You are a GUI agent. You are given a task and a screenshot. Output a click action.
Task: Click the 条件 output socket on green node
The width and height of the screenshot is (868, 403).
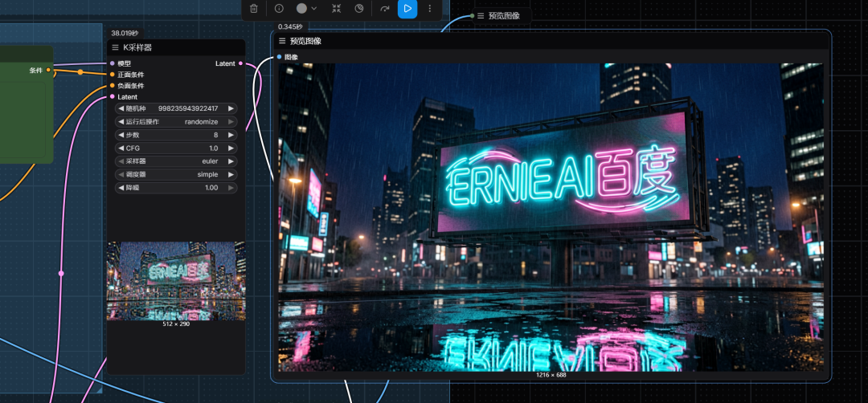coord(48,70)
